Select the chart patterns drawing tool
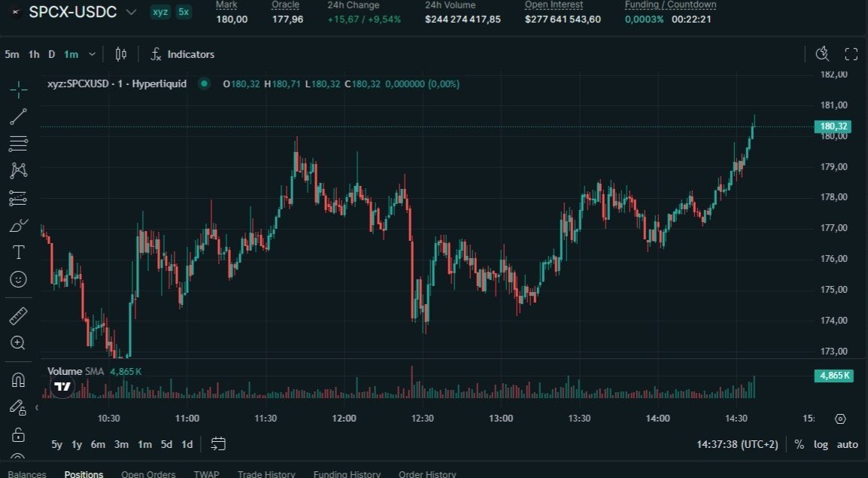Image resolution: width=868 pixels, height=478 pixels. tap(18, 170)
